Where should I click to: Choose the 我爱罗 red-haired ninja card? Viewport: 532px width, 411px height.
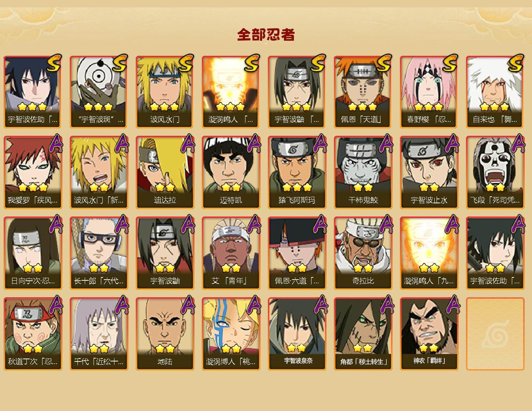[x=33, y=172]
